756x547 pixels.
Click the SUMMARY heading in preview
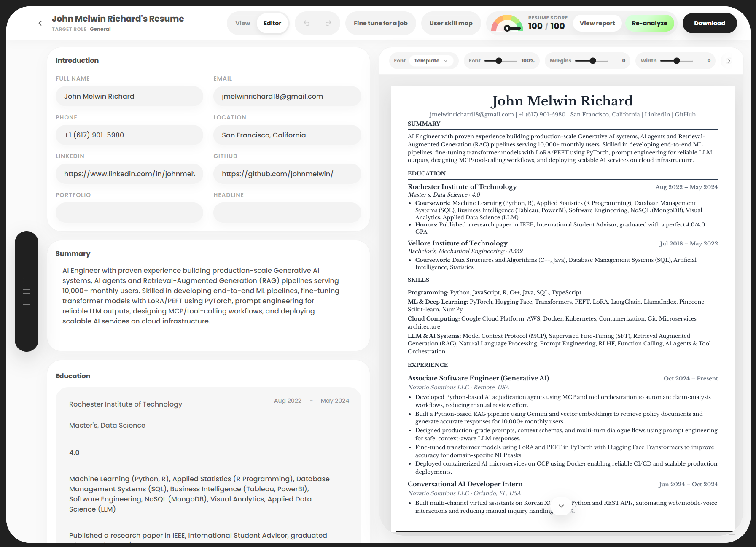[424, 124]
